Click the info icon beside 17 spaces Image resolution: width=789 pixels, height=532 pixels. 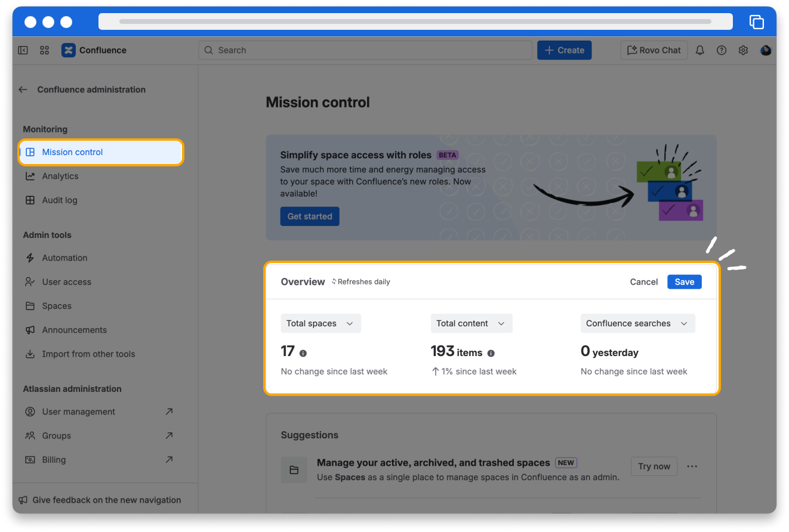(x=303, y=353)
